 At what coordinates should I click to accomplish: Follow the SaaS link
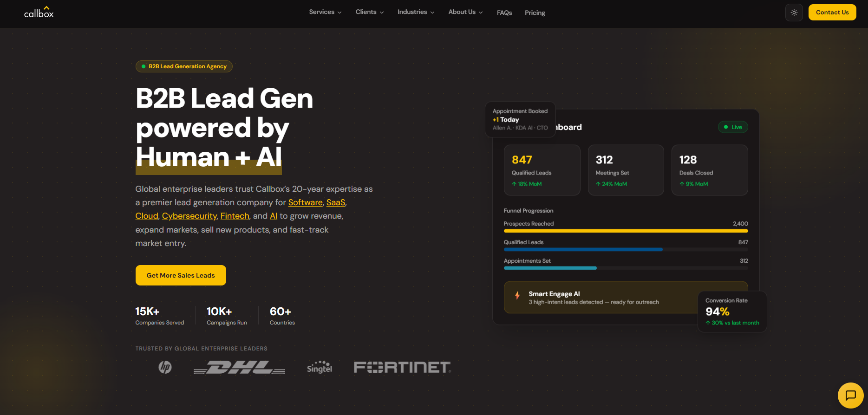coord(336,202)
